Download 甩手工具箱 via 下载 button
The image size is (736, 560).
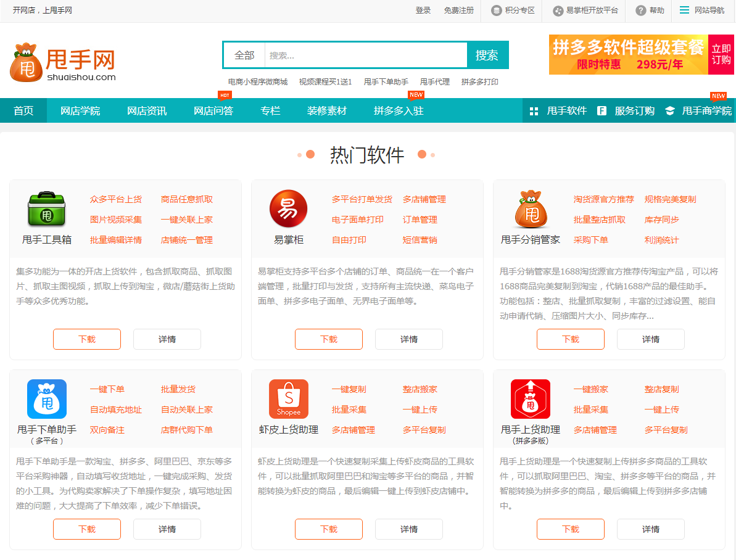click(x=87, y=339)
